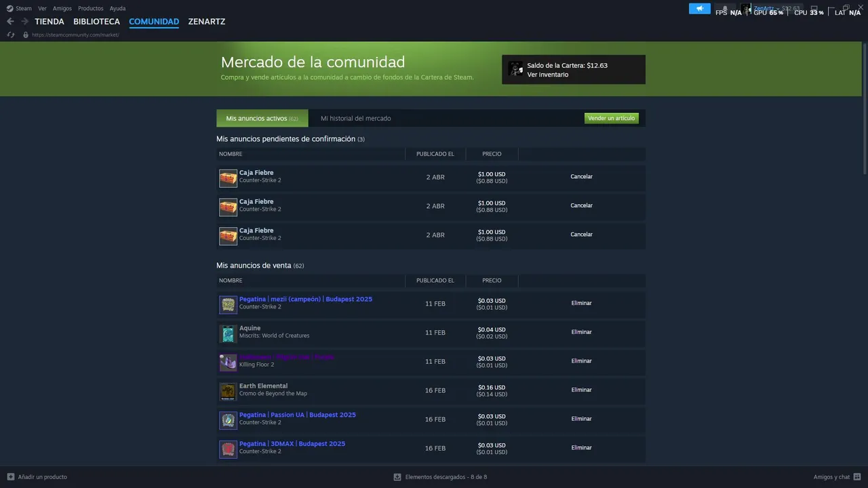
Task: Open the Earth Elemental item link
Action: pos(263,386)
